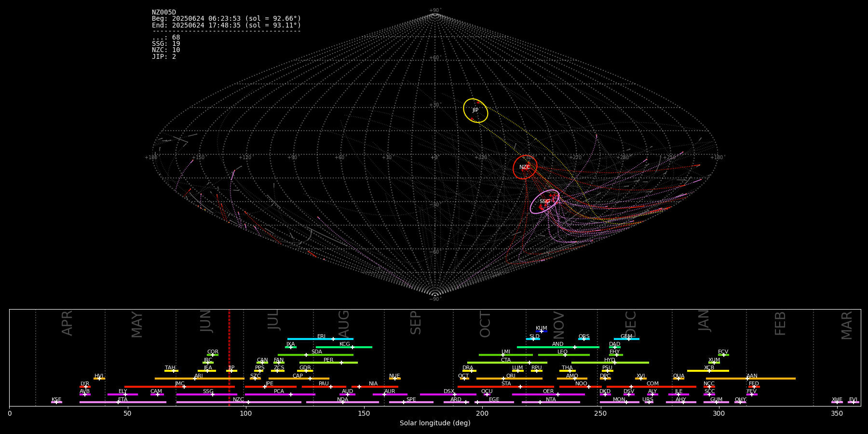Click the XCB yellow shower bar

pos(708,371)
